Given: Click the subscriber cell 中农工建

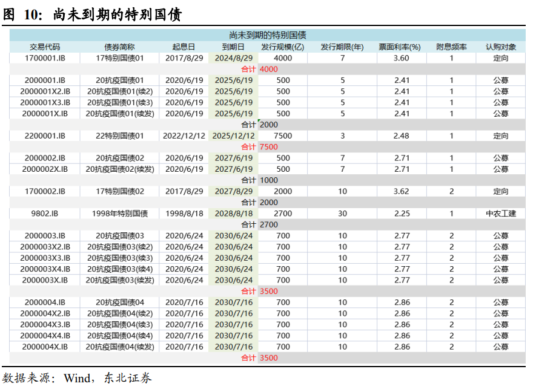Looking at the screenshot, I should [x=501, y=214].
